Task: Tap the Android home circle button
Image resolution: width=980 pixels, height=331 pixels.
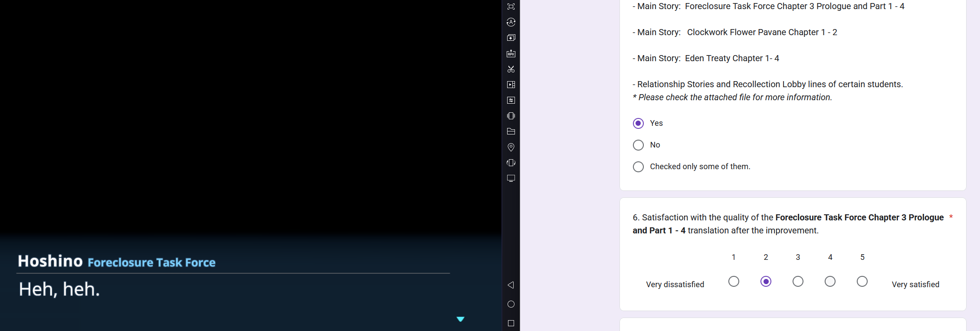Action: click(511, 304)
